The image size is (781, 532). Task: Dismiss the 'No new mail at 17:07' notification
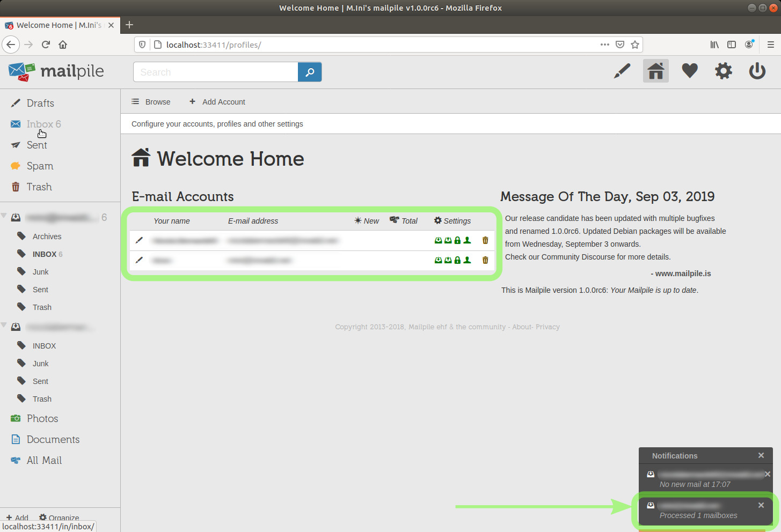point(768,474)
